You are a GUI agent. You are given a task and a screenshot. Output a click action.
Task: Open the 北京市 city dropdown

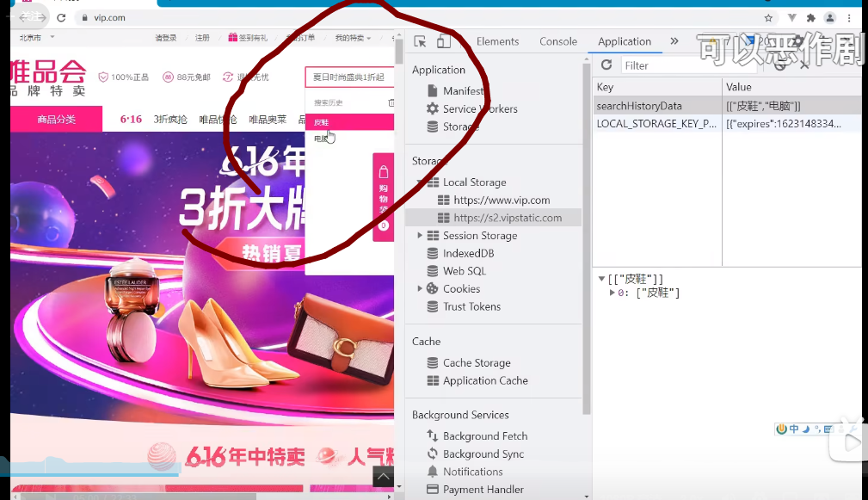coord(36,38)
